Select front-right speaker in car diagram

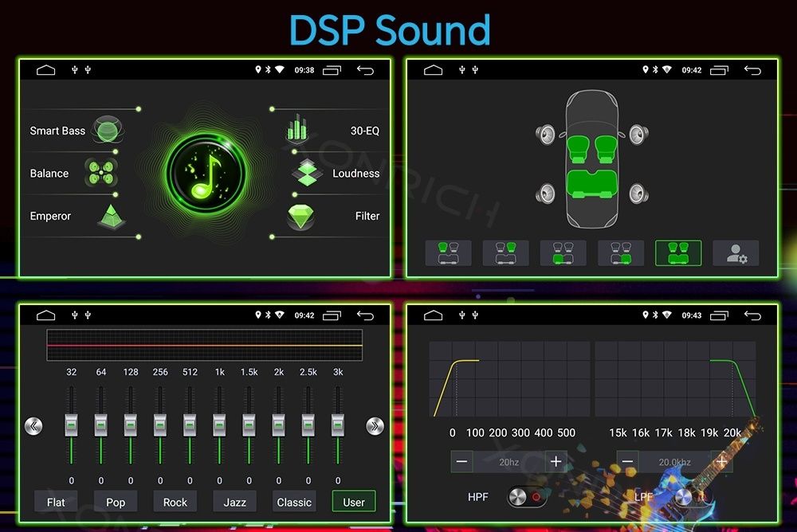[638, 135]
